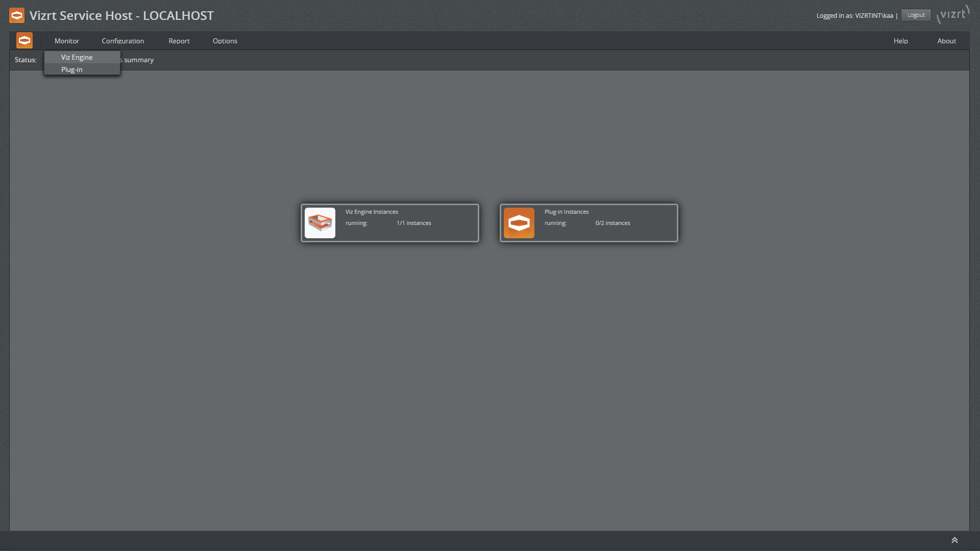Image resolution: width=980 pixels, height=551 pixels.
Task: Expand the Configuration menu
Action: point(122,40)
